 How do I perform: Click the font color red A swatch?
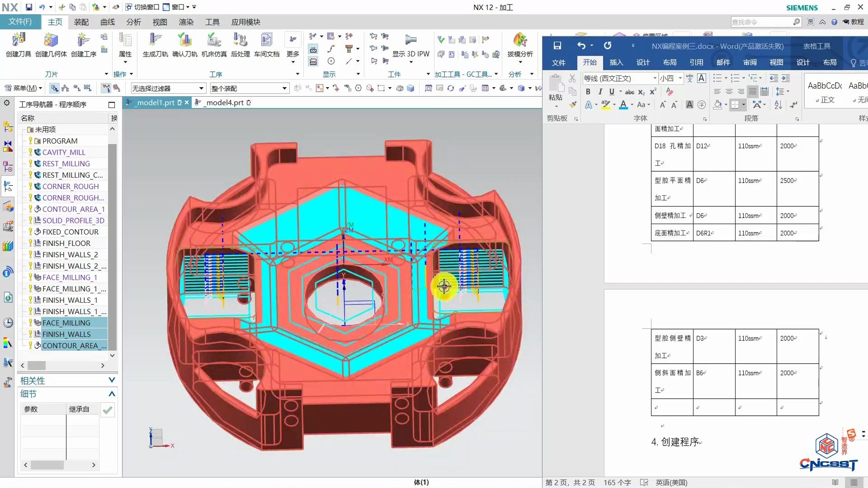click(623, 105)
